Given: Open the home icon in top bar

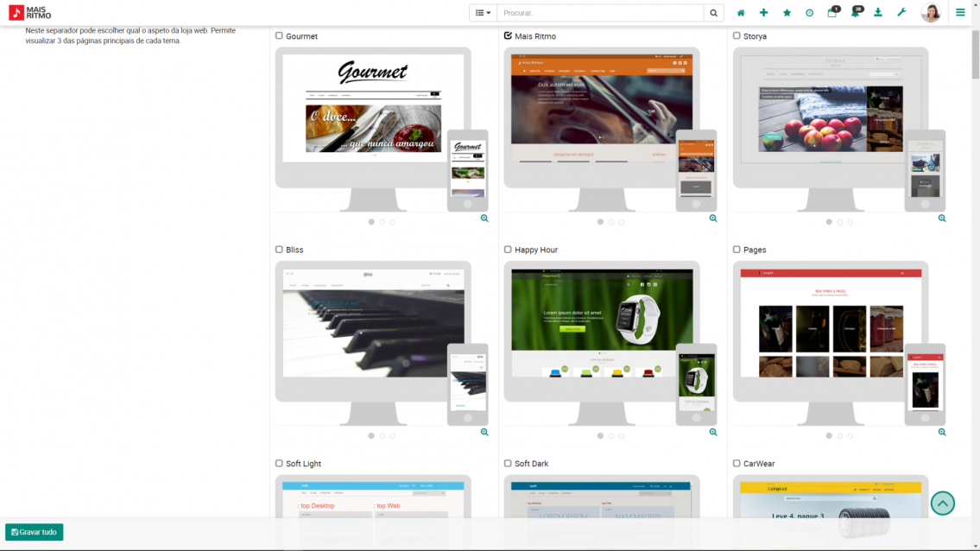Looking at the screenshot, I should tap(741, 12).
